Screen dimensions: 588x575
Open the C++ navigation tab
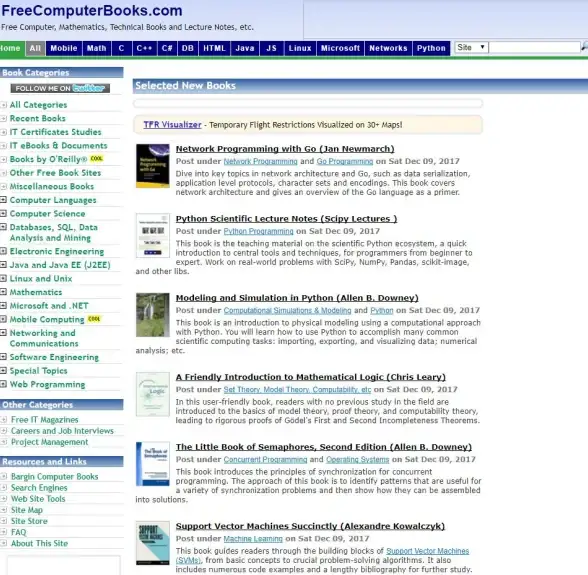tap(144, 48)
